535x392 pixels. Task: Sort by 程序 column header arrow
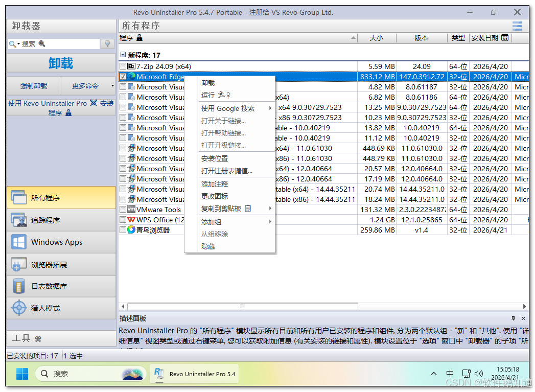(353, 38)
